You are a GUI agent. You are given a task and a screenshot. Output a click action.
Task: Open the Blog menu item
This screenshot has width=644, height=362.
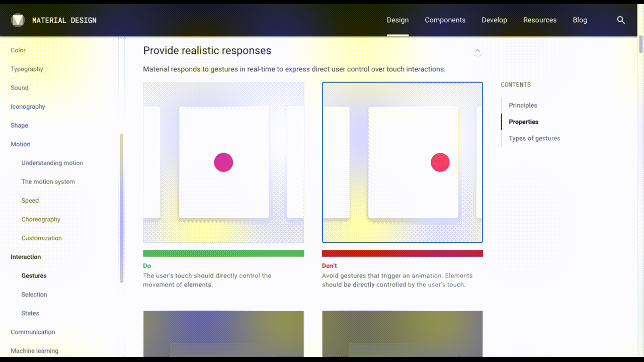tap(580, 20)
